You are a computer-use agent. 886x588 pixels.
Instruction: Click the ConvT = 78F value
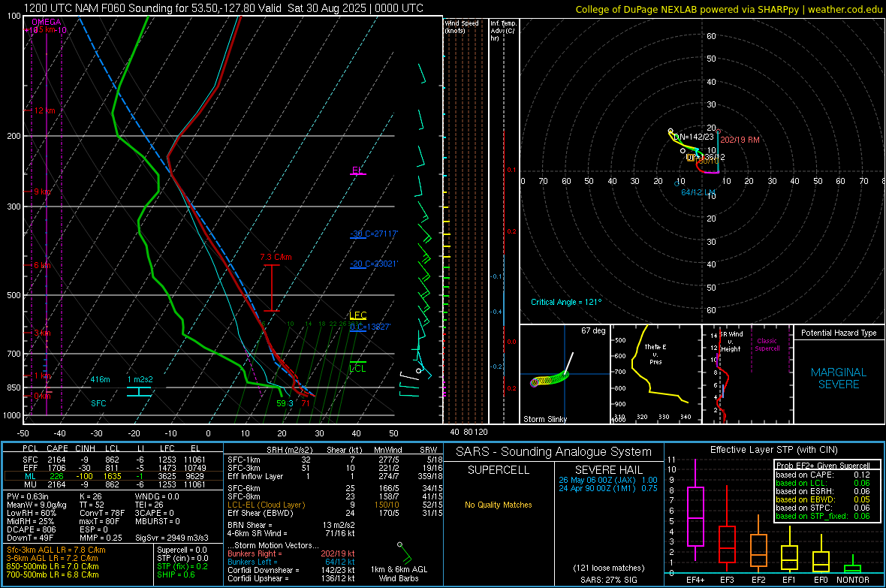tap(101, 513)
